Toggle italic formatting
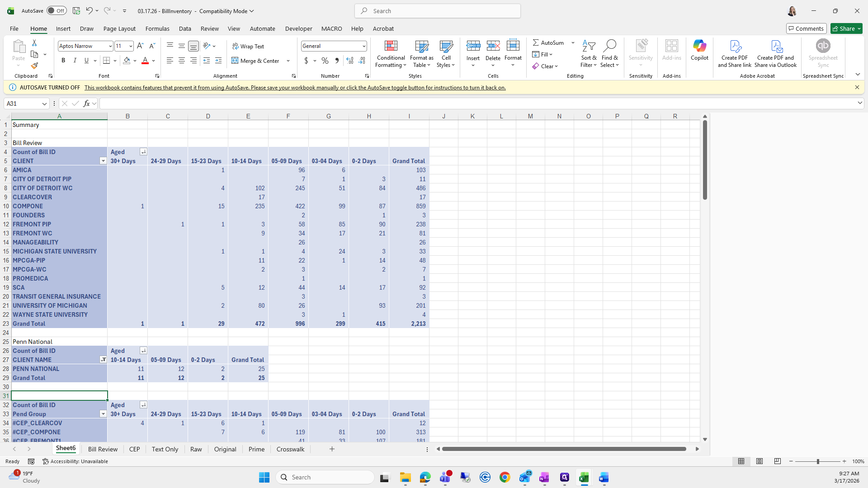Image resolution: width=868 pixels, height=488 pixels. pyautogui.click(x=75, y=61)
